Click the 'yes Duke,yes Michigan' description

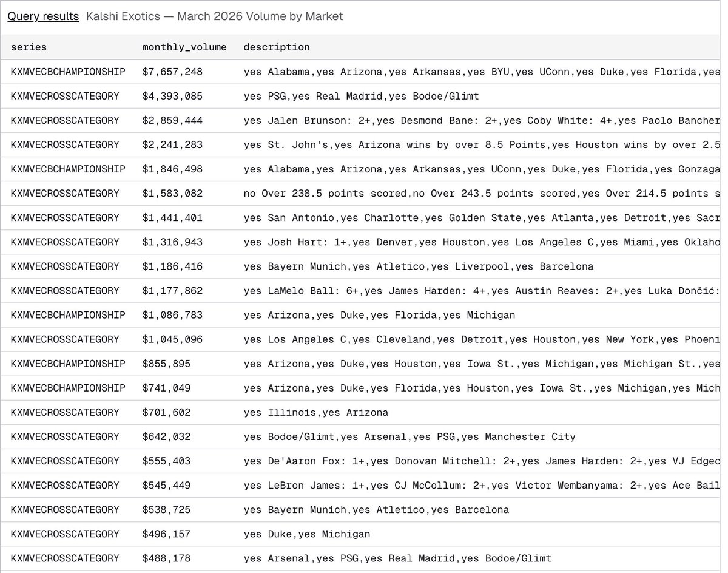(306, 534)
